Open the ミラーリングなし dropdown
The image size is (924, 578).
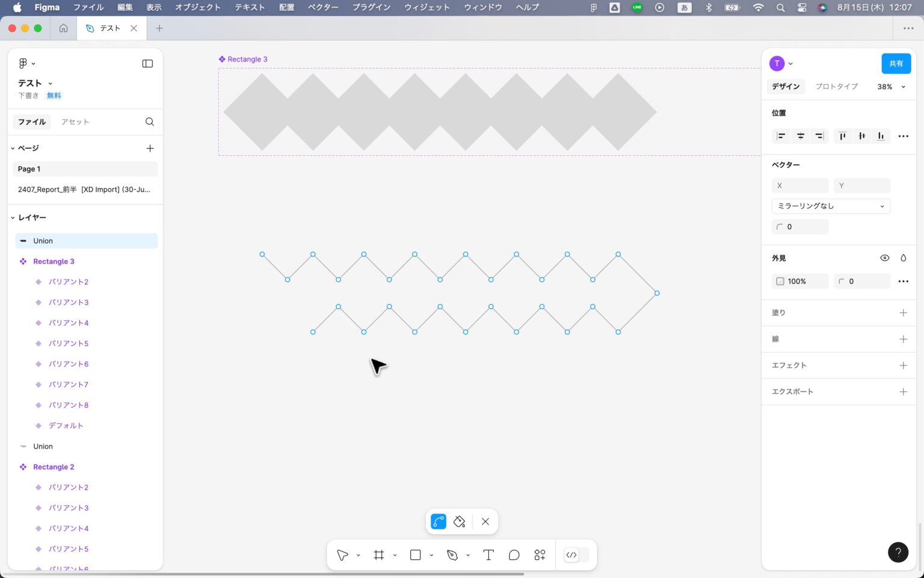pyautogui.click(x=830, y=206)
